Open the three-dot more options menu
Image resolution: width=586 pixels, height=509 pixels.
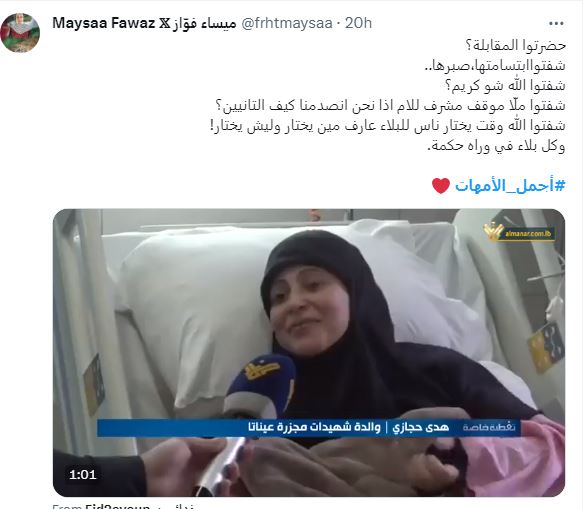pyautogui.click(x=556, y=24)
